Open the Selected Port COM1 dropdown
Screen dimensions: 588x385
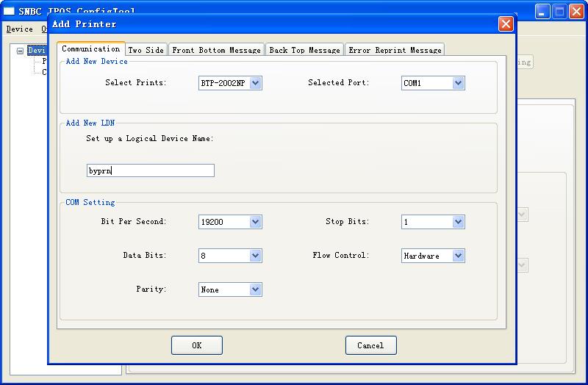click(x=433, y=83)
